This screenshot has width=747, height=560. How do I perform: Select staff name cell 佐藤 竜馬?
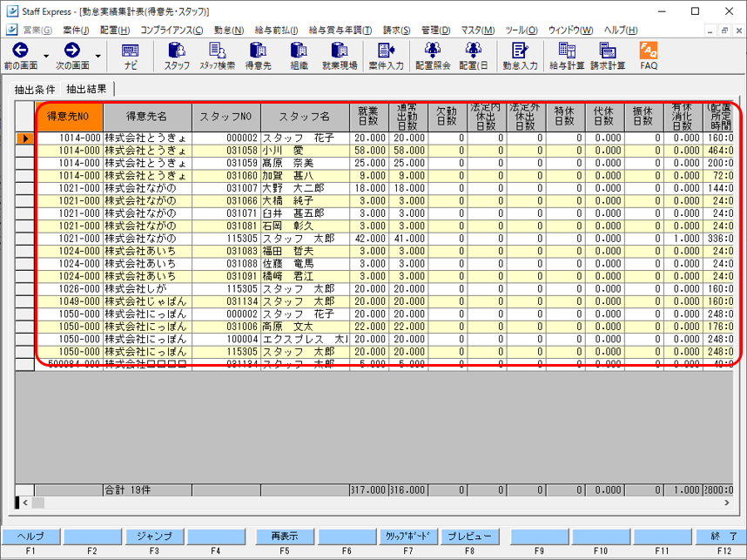tap(305, 264)
